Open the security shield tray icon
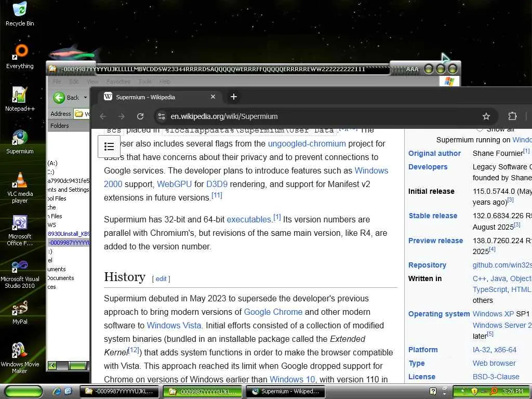 click(x=475, y=391)
